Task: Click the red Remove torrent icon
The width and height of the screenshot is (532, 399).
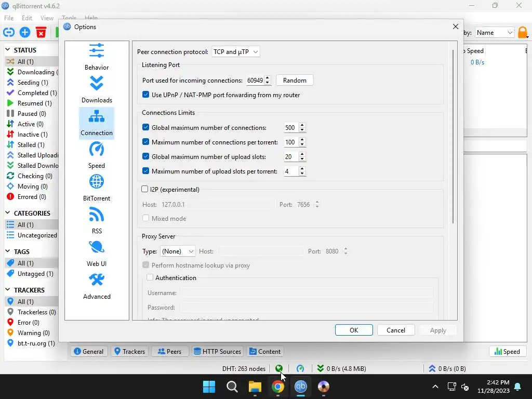Action: 41,33
